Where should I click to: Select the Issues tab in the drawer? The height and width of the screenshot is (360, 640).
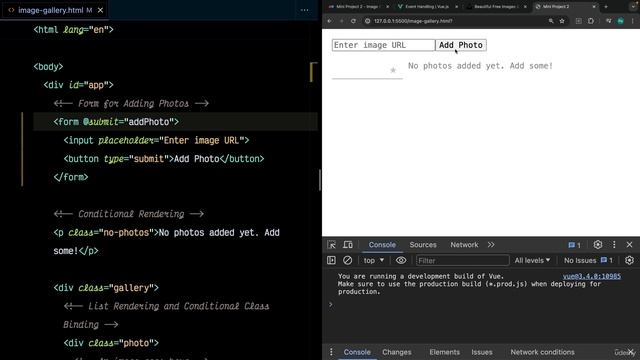tap(482, 352)
